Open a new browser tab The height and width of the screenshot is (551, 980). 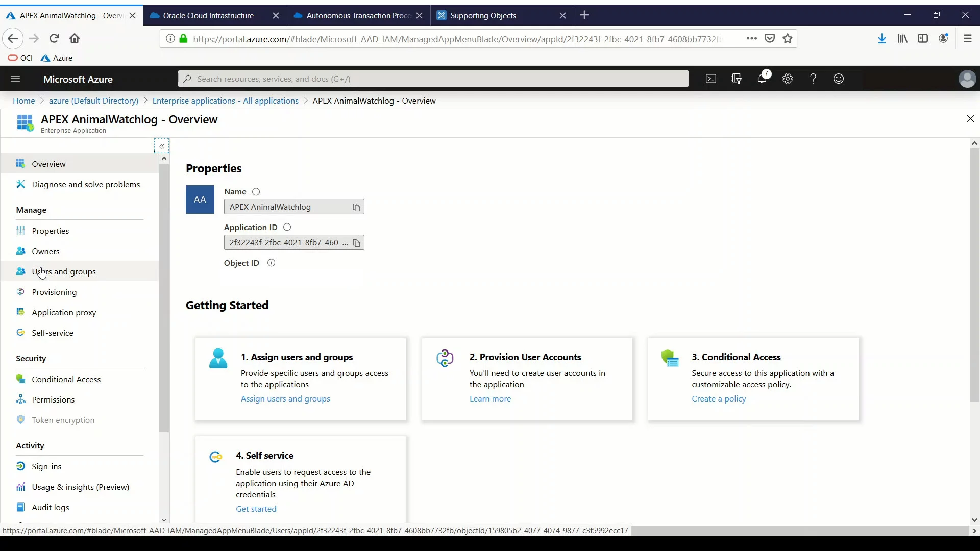[x=584, y=15]
